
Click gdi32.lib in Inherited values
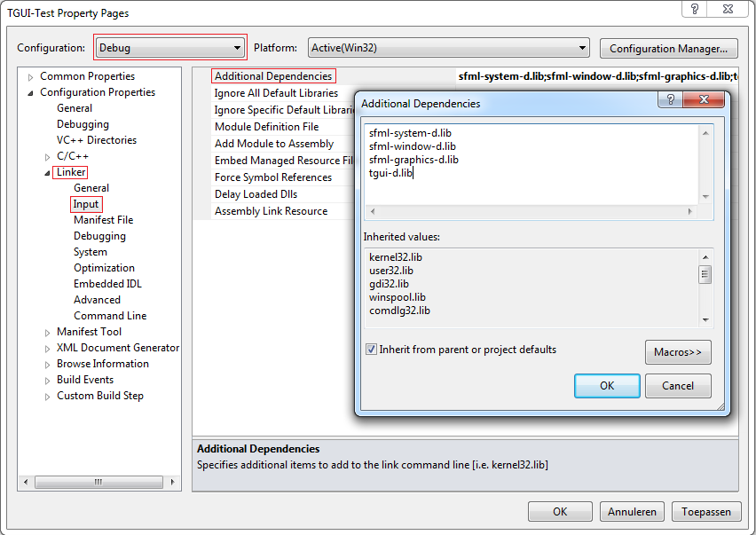(x=389, y=284)
